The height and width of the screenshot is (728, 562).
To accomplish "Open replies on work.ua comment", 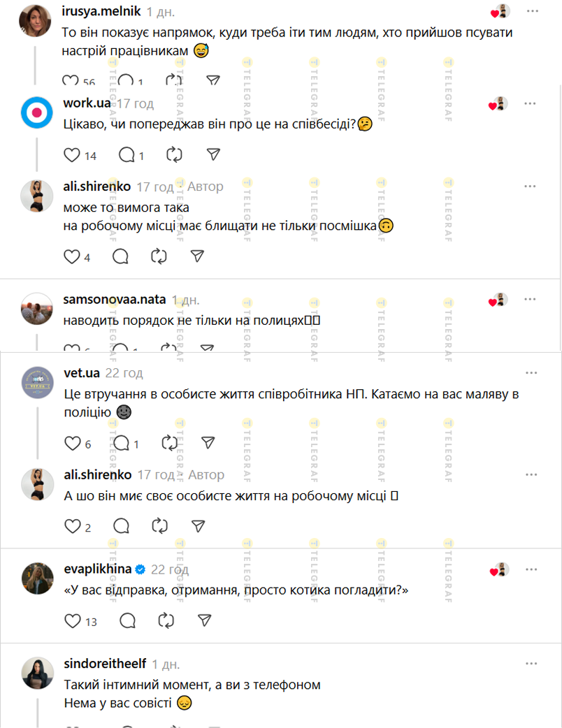I will [x=127, y=154].
